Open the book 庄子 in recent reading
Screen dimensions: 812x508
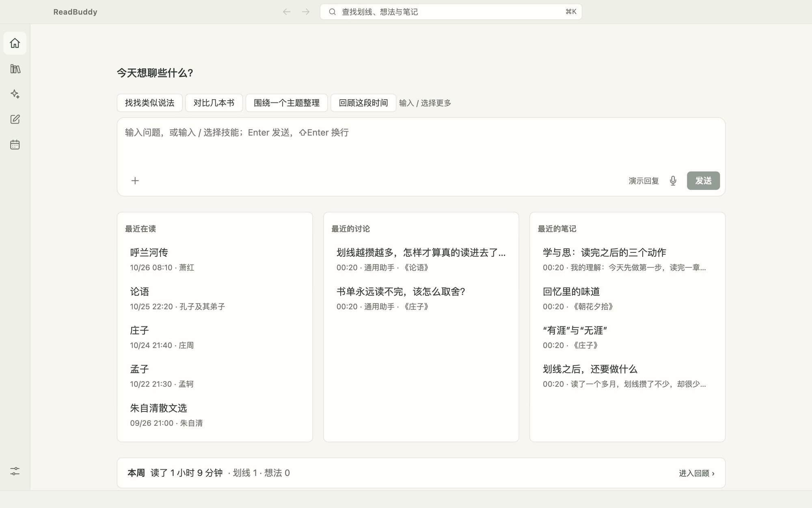coord(215,337)
